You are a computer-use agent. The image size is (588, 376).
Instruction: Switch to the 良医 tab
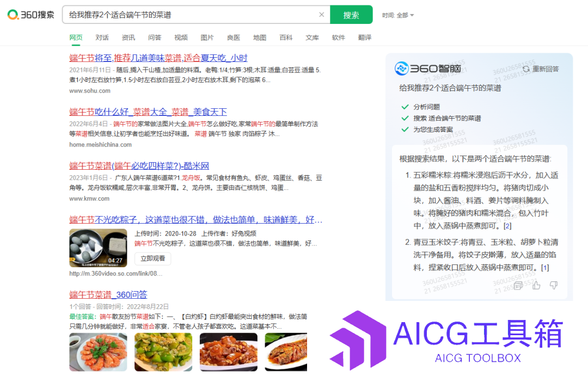[x=233, y=38]
